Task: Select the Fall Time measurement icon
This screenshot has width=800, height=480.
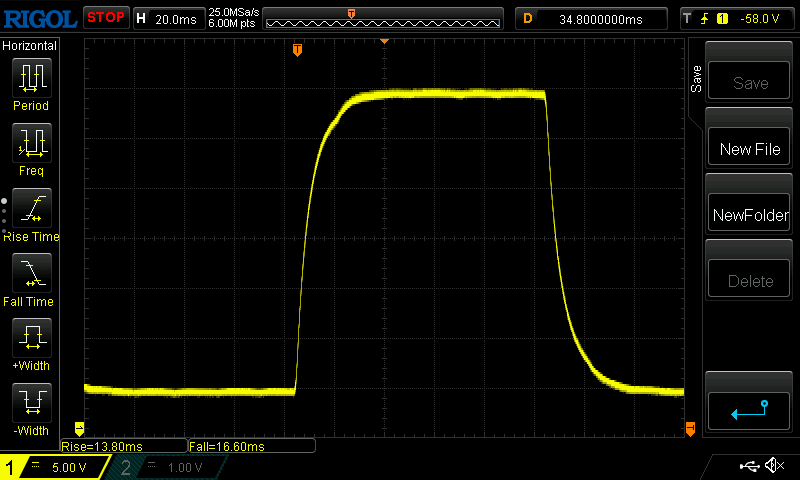Action: click(x=32, y=272)
